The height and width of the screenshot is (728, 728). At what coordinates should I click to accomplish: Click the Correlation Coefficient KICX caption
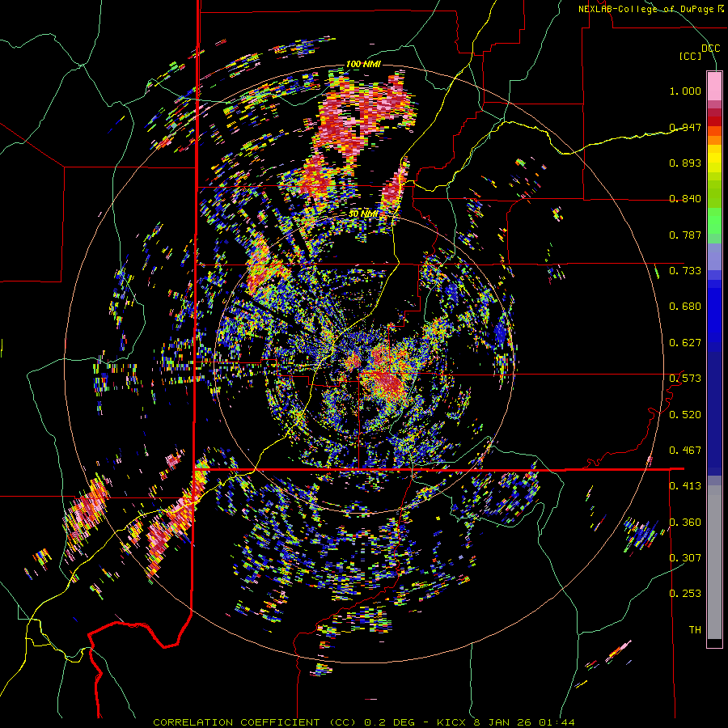click(363, 722)
